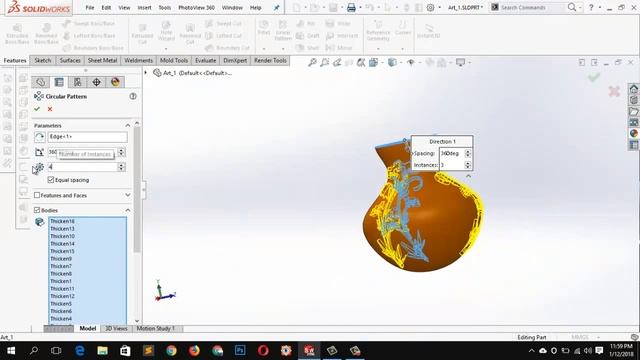The height and width of the screenshot is (360, 640).
Task: Click the Print icon in title bar
Action: tap(351, 7)
